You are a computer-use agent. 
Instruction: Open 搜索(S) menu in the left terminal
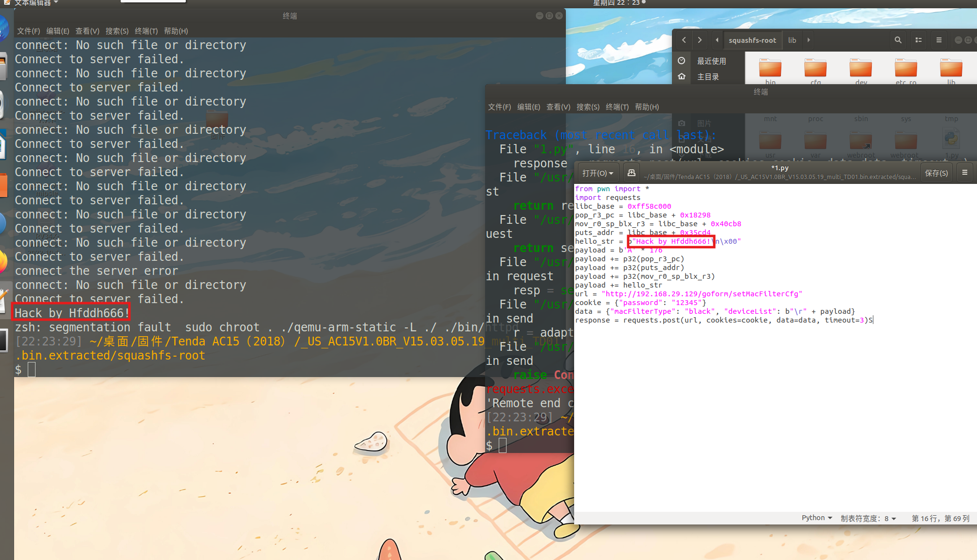click(x=117, y=31)
